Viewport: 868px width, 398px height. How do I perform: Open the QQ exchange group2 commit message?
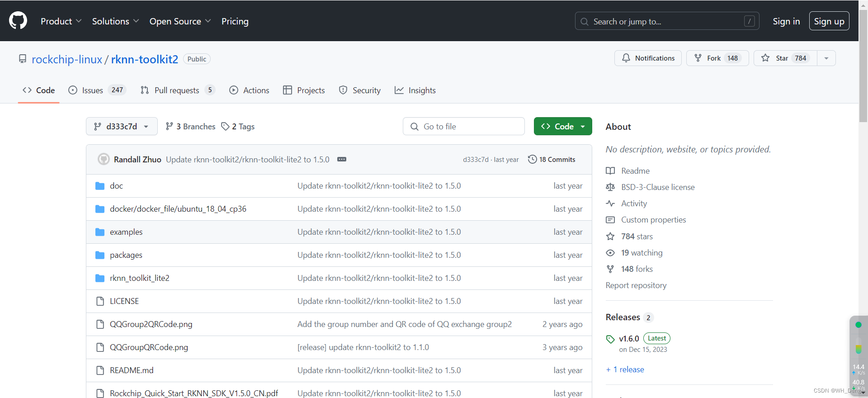[405, 324]
